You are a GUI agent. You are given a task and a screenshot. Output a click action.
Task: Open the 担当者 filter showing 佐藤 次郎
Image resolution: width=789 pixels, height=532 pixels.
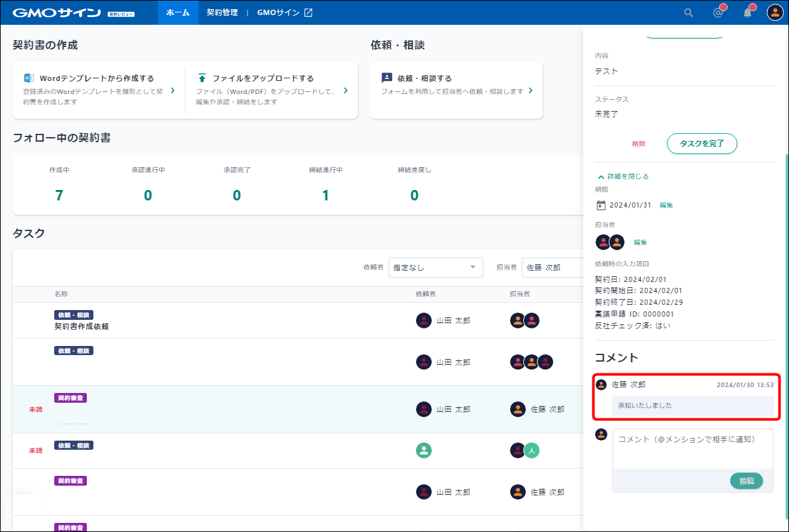coord(552,267)
